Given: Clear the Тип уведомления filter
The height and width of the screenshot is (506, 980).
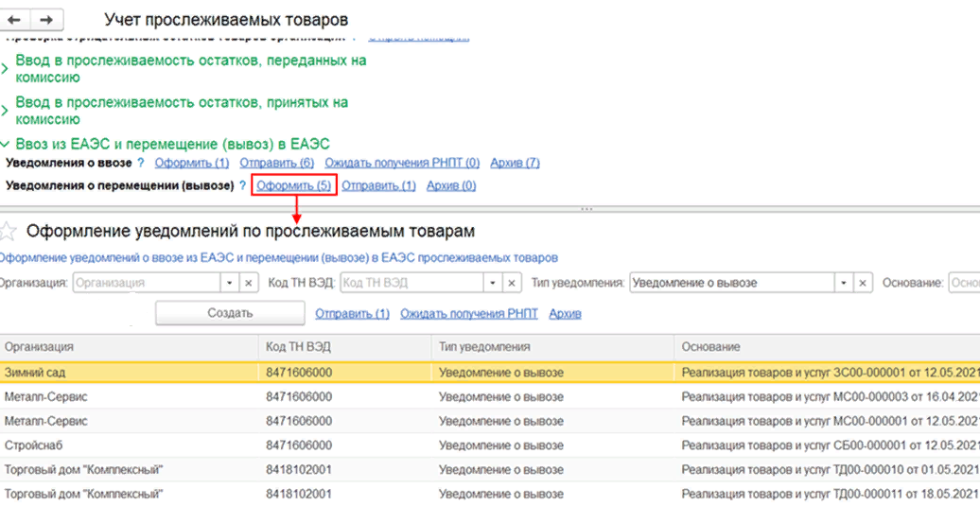Looking at the screenshot, I should [x=862, y=283].
